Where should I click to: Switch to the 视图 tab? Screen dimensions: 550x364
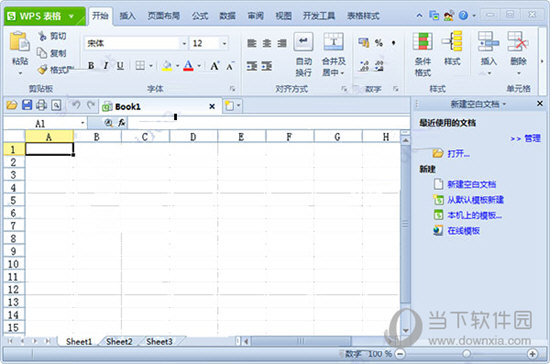[x=283, y=16]
